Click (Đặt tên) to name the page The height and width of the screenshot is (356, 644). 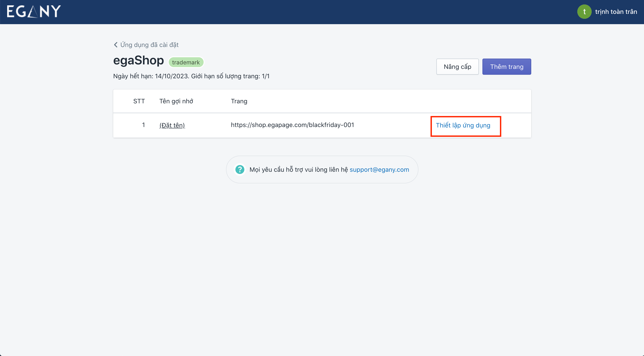point(172,125)
